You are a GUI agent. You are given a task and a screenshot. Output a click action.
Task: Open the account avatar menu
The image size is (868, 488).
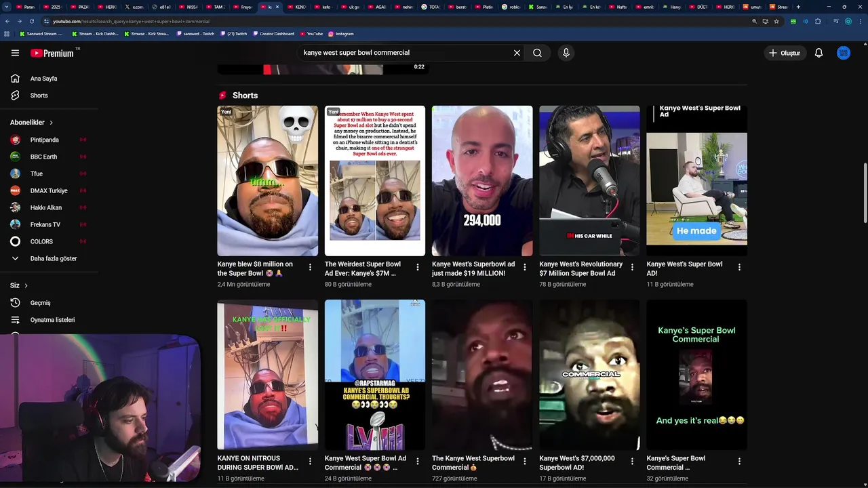point(844,53)
